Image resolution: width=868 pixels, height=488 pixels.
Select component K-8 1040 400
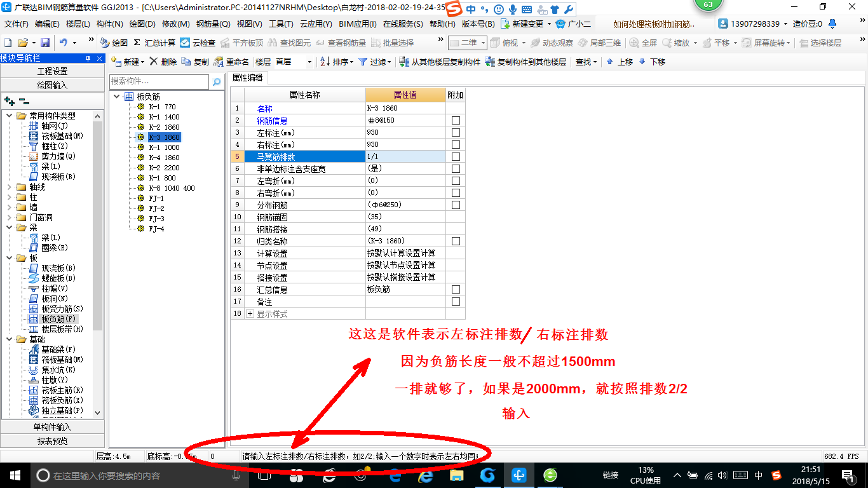point(172,188)
